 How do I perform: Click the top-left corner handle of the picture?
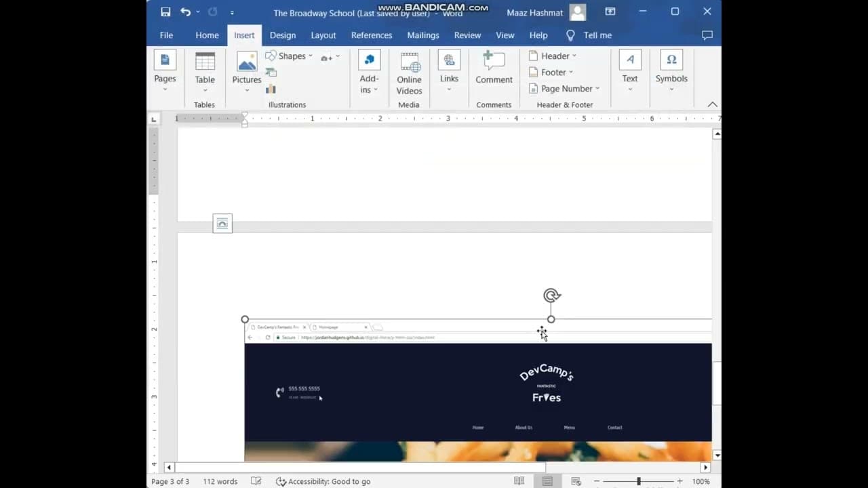pos(245,319)
